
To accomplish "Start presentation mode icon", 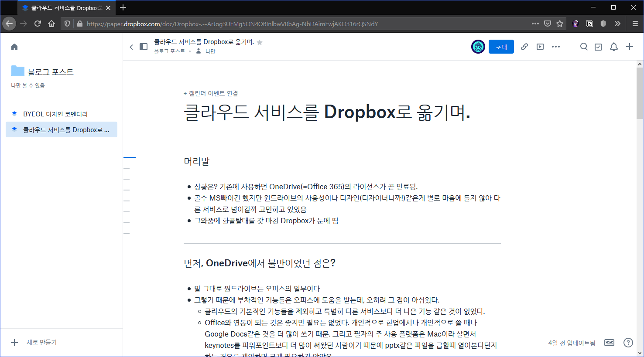I will [540, 47].
